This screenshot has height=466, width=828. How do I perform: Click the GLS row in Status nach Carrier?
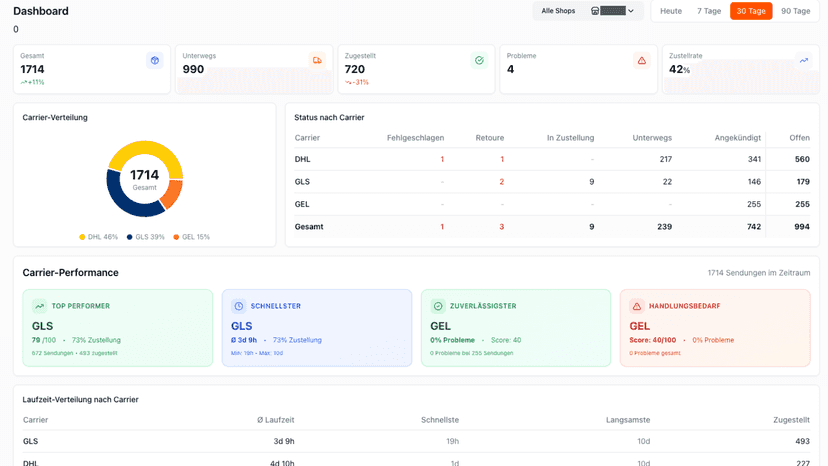552,182
